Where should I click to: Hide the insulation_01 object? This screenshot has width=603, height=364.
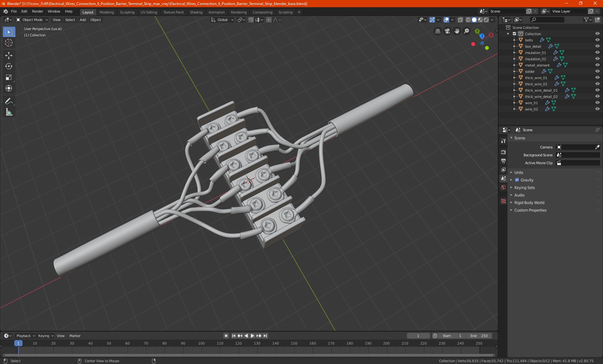pos(597,52)
